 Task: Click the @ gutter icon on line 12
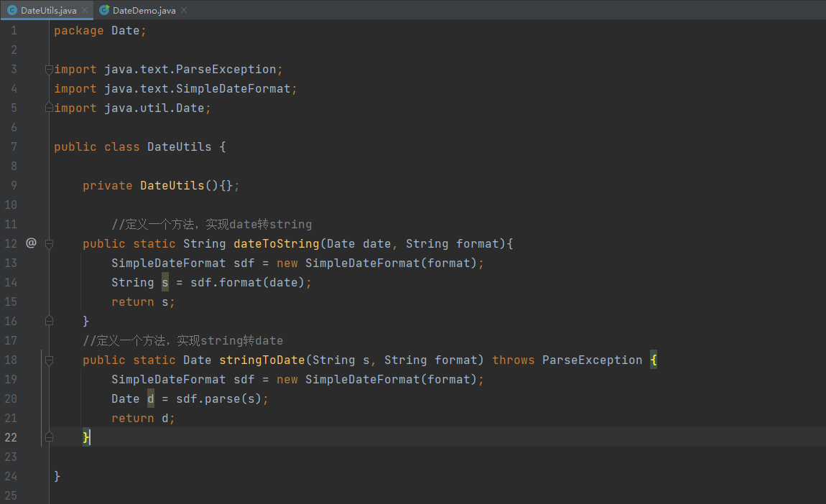click(x=31, y=243)
